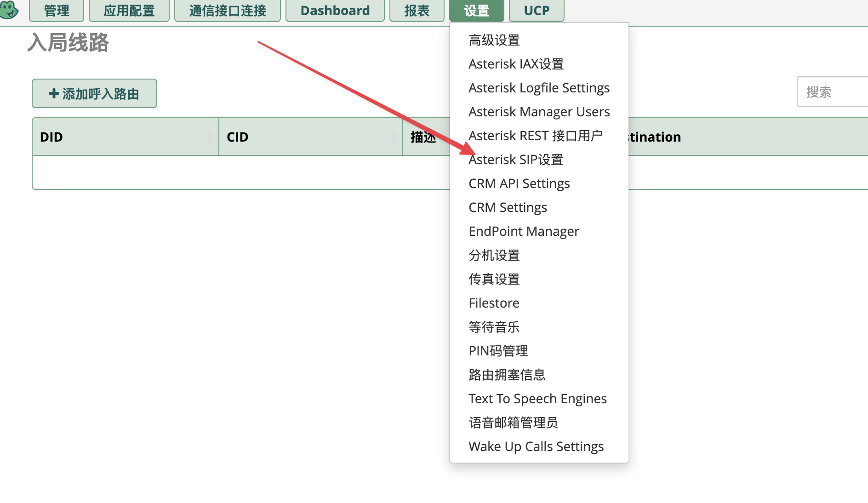The height and width of the screenshot is (503, 868).
Task: Open Wake Up Calls Settings
Action: coord(536,446)
